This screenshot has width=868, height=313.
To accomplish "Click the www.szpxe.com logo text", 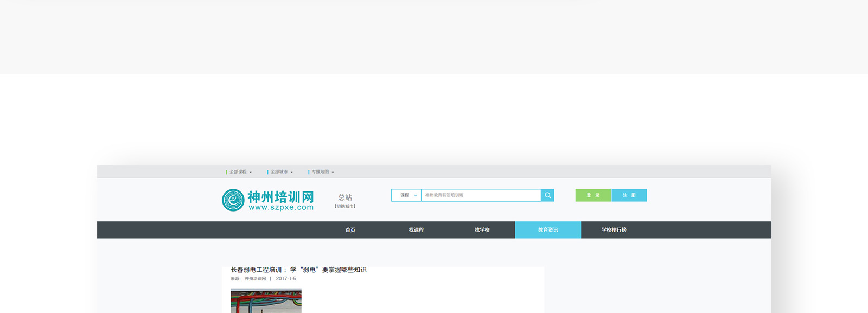I will tap(281, 207).
